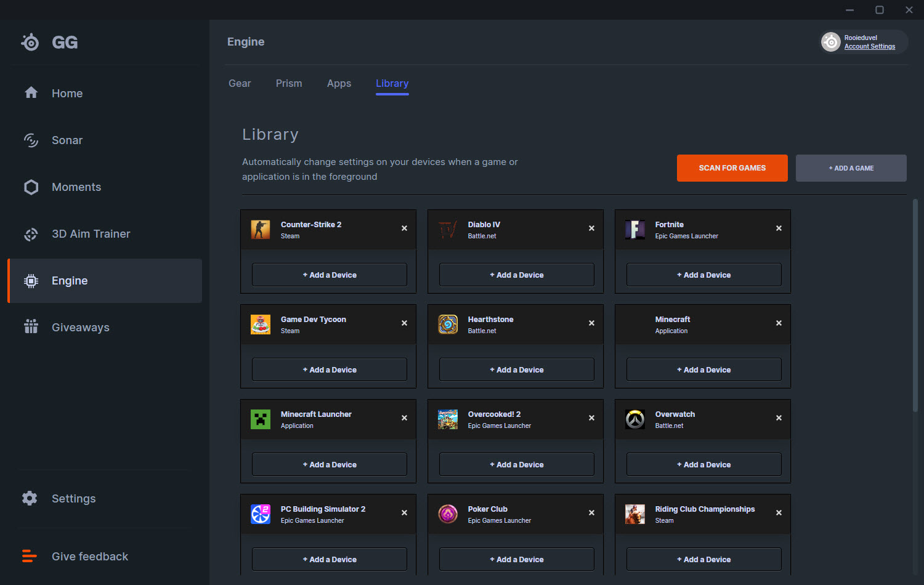Select the Minecraft Launcher creeper icon

[261, 419]
